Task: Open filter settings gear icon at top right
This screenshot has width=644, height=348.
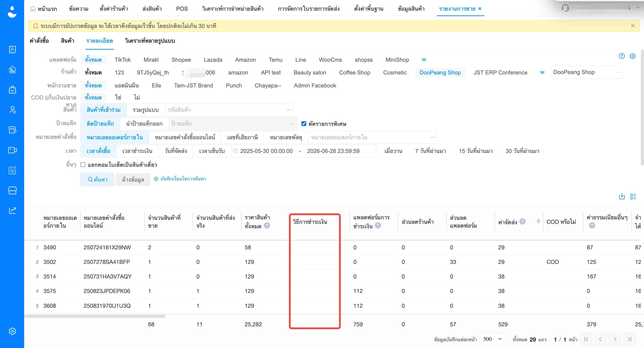Action: [633, 56]
